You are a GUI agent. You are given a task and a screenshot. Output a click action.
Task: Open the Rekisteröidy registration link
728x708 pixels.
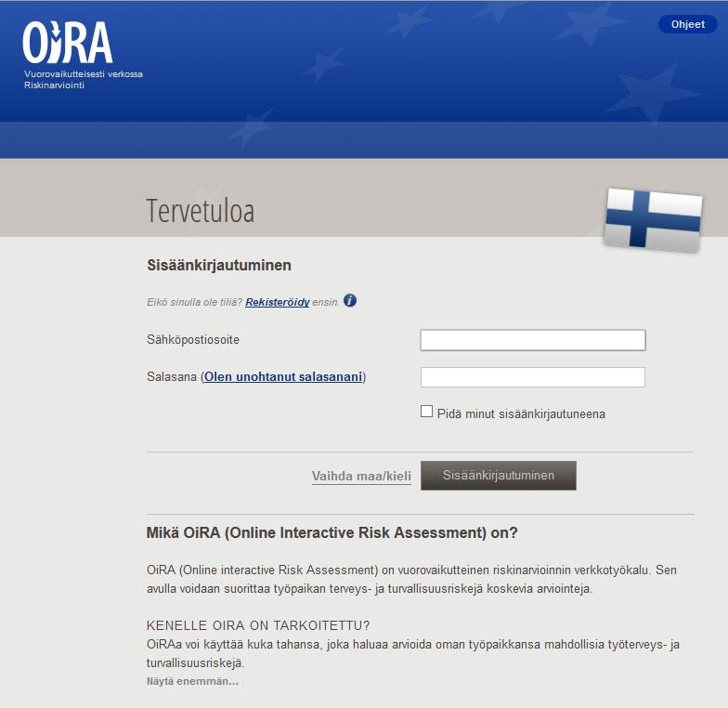coord(277,302)
